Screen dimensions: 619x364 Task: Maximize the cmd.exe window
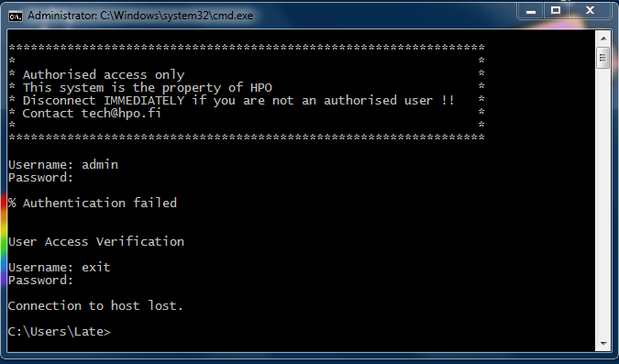click(556, 11)
